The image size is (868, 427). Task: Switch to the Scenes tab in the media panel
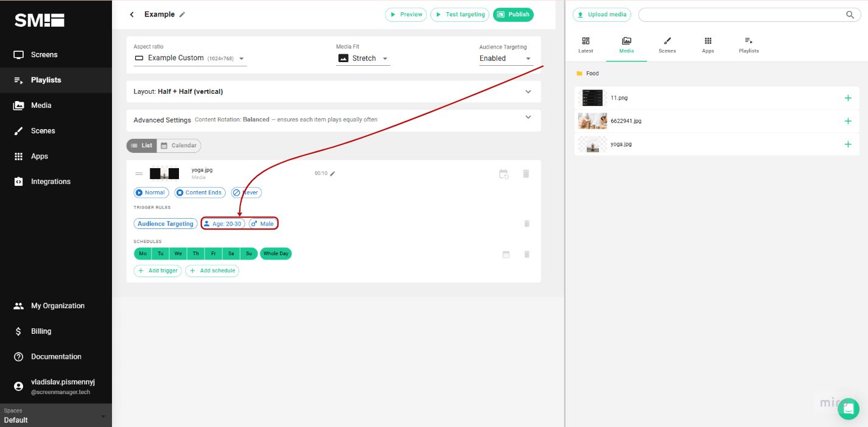pos(667,44)
